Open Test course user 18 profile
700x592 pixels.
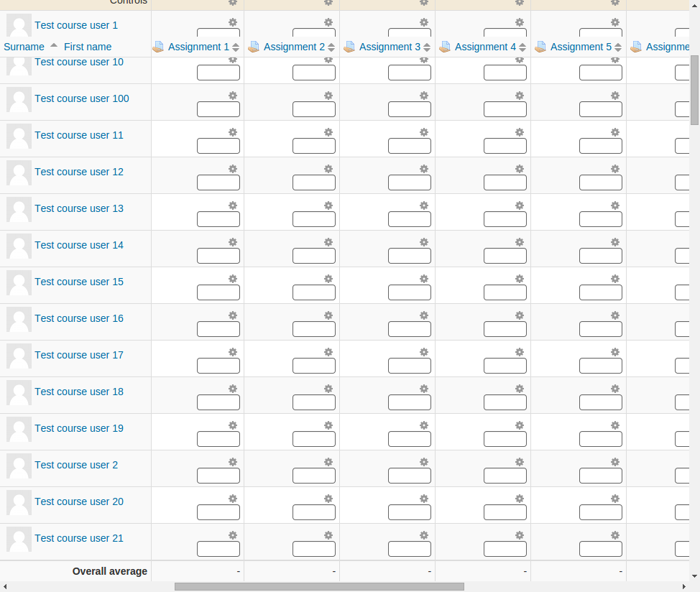coord(79,392)
